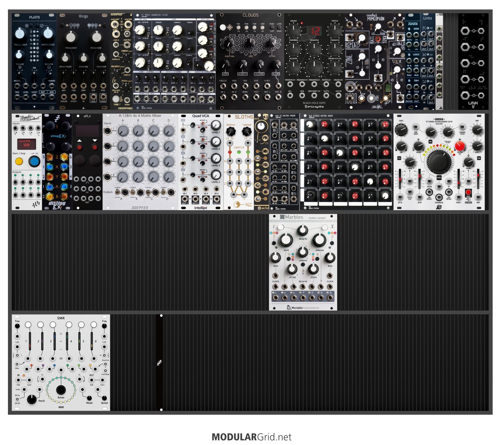Click the Rings DAMPING knob
504x445 pixels.
click(x=83, y=58)
